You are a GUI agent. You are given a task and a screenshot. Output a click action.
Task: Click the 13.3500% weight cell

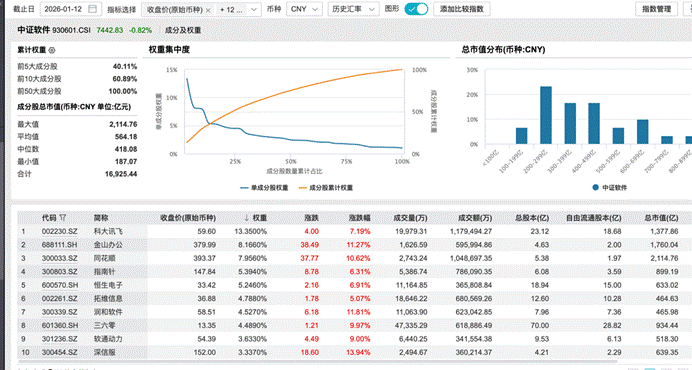tap(251, 231)
